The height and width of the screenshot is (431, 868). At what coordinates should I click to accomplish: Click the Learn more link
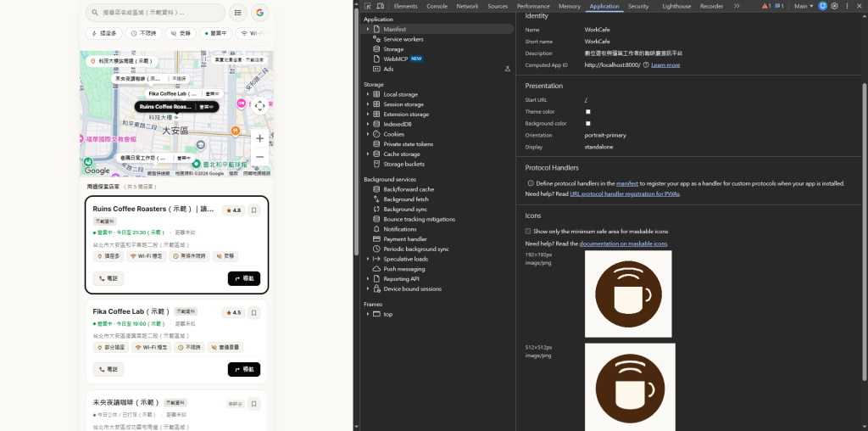click(665, 64)
